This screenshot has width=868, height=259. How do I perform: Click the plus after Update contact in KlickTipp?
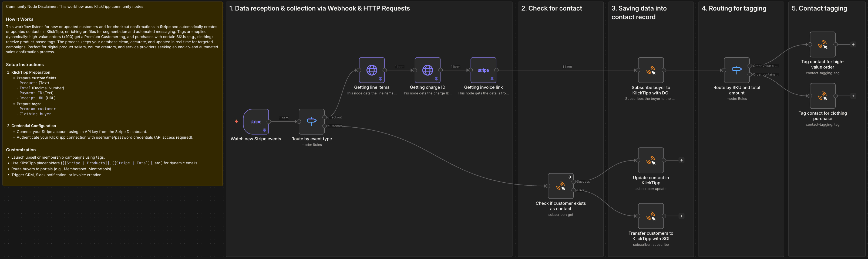coord(681,160)
